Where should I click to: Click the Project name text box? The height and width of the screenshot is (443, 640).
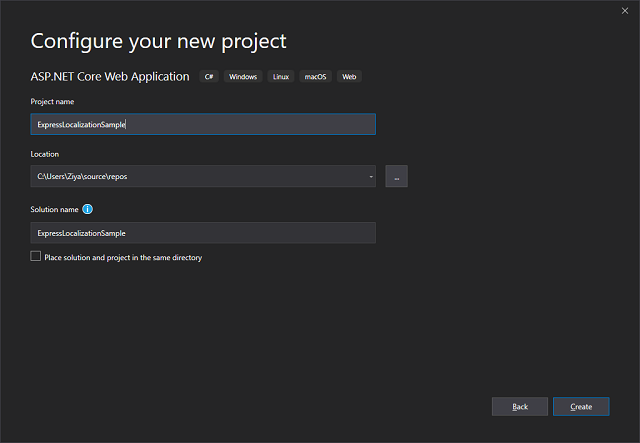[203, 124]
